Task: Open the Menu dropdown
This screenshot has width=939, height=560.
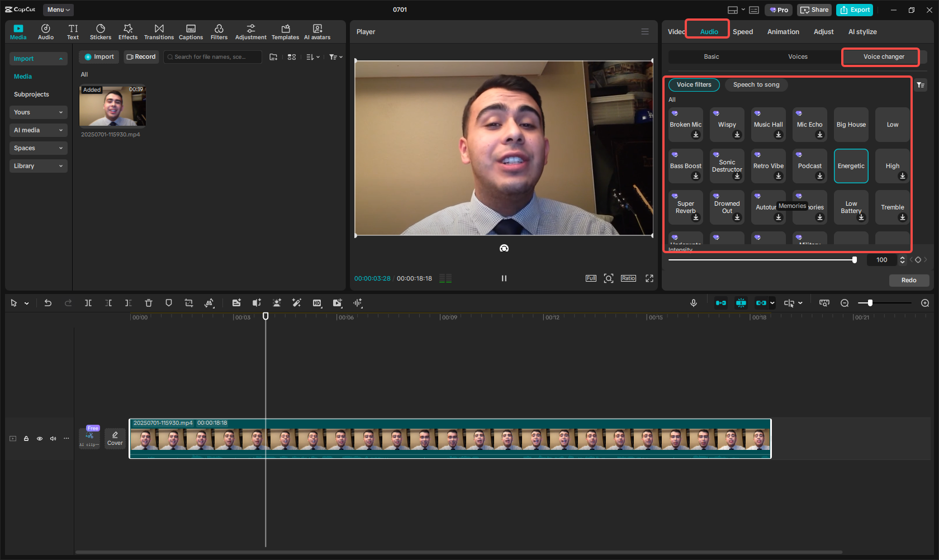Action: pyautogui.click(x=58, y=10)
